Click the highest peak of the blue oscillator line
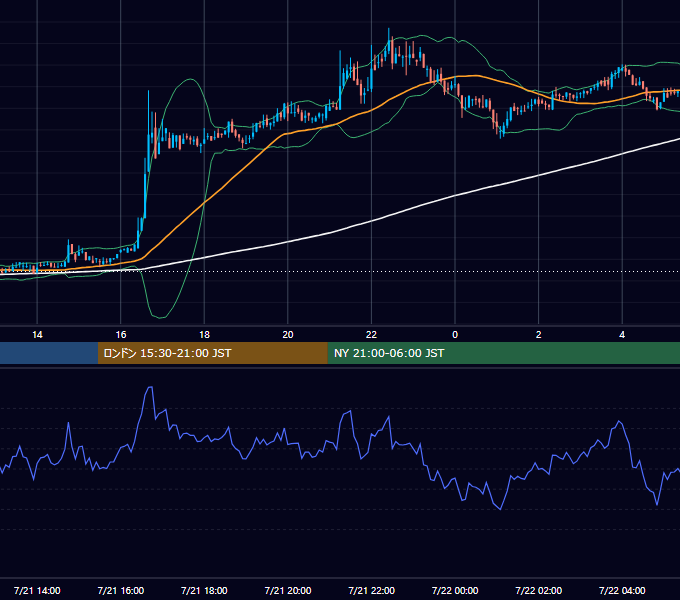 coord(150,387)
